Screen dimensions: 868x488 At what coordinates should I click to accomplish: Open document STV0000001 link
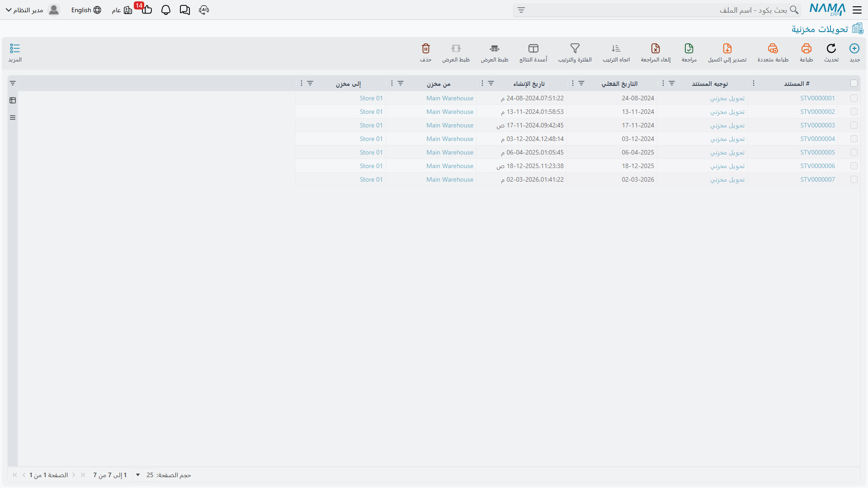(817, 98)
